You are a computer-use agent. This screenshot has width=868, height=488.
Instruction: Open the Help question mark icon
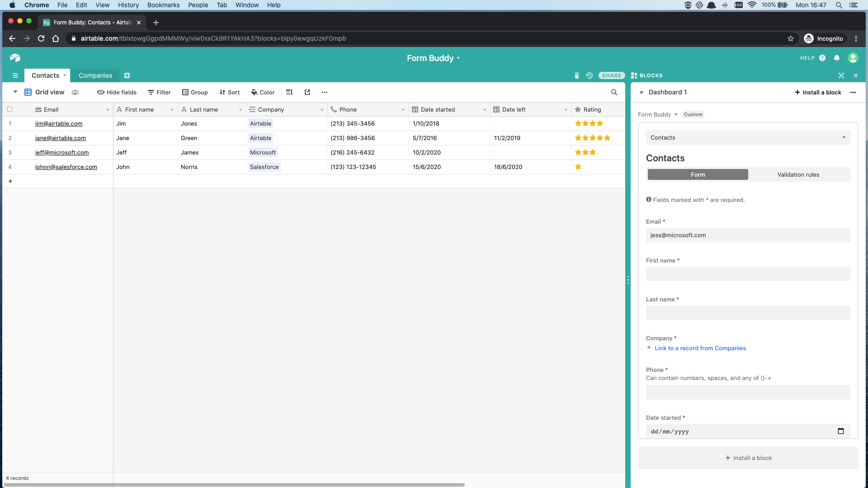point(822,58)
